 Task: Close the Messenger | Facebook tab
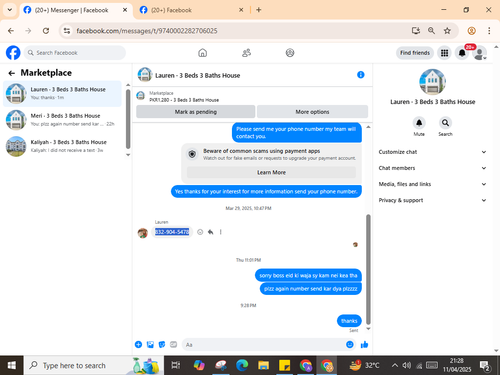[x=125, y=10]
